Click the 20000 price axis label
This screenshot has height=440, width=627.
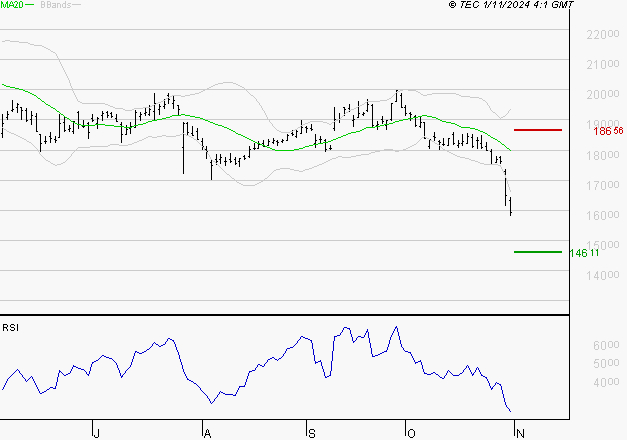[603, 94]
